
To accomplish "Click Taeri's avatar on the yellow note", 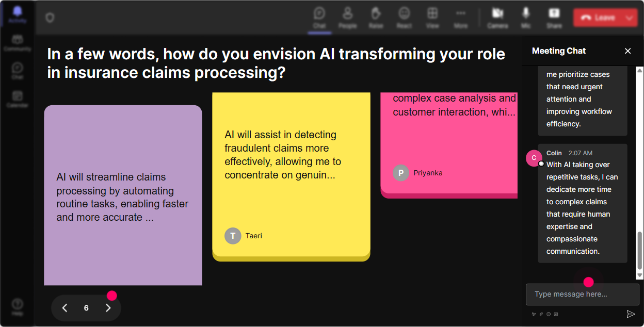I will (x=233, y=236).
